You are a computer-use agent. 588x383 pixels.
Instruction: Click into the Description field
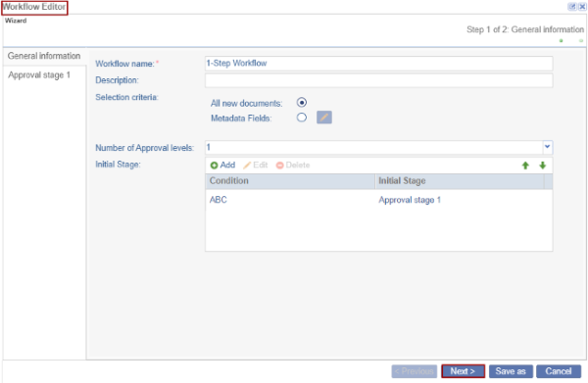click(378, 80)
